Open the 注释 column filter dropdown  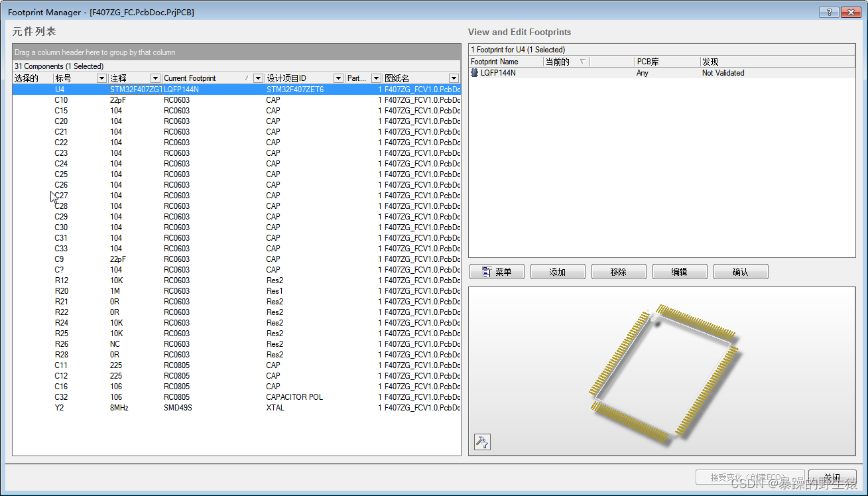point(155,78)
